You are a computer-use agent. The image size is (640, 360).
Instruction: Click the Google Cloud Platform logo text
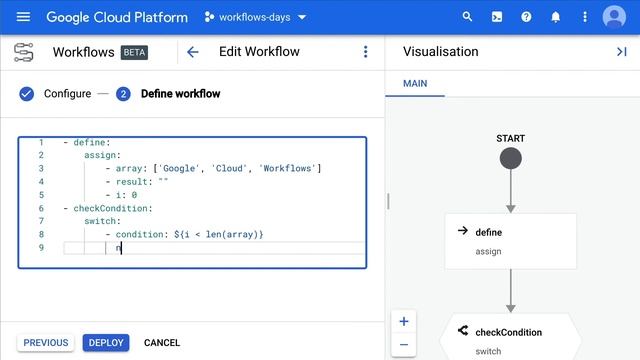click(117, 17)
